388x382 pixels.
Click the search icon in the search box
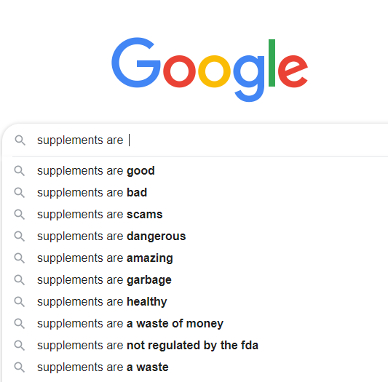(x=20, y=140)
